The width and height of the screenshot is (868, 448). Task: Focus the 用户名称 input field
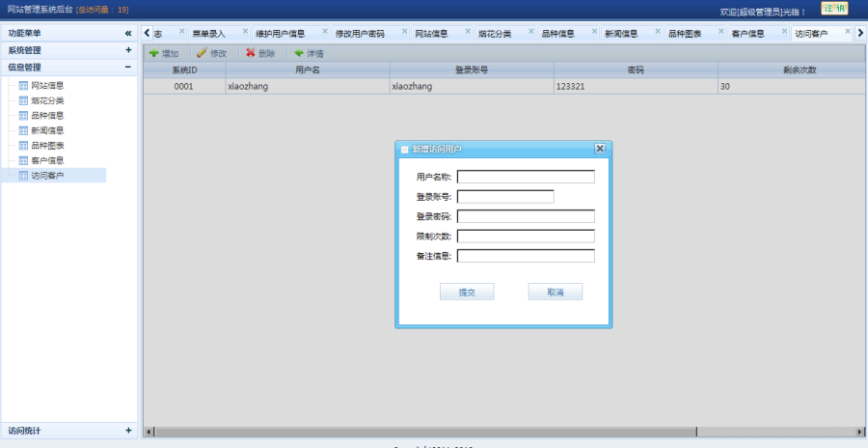[526, 177]
